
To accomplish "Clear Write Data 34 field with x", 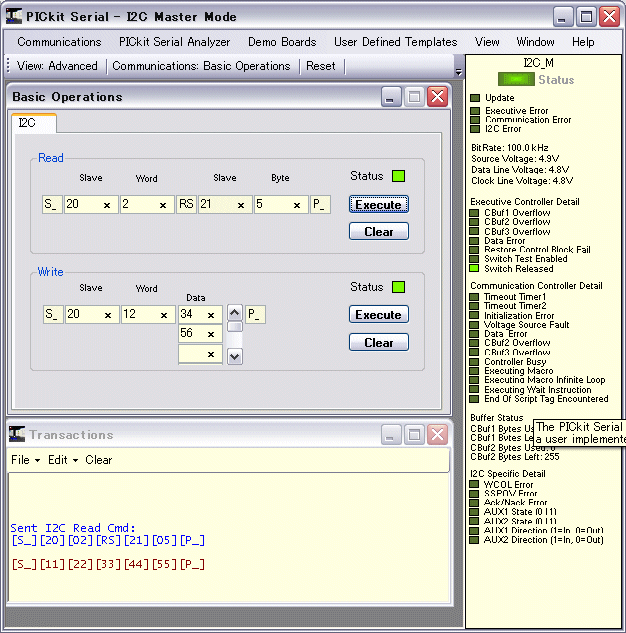I will coord(211,316).
